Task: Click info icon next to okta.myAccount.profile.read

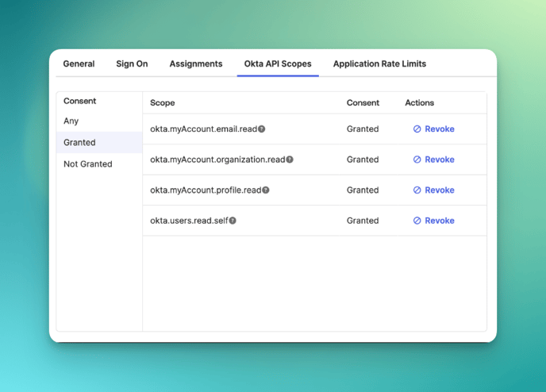Action: coord(266,190)
